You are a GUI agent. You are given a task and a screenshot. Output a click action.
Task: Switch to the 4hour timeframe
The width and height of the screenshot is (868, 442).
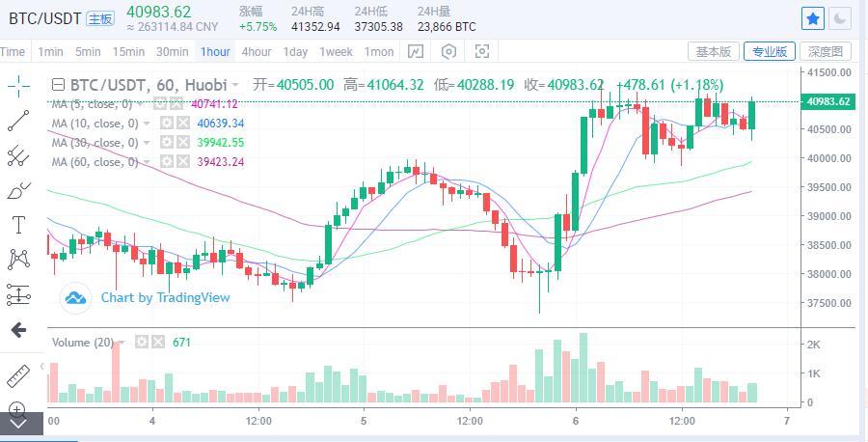[257, 51]
